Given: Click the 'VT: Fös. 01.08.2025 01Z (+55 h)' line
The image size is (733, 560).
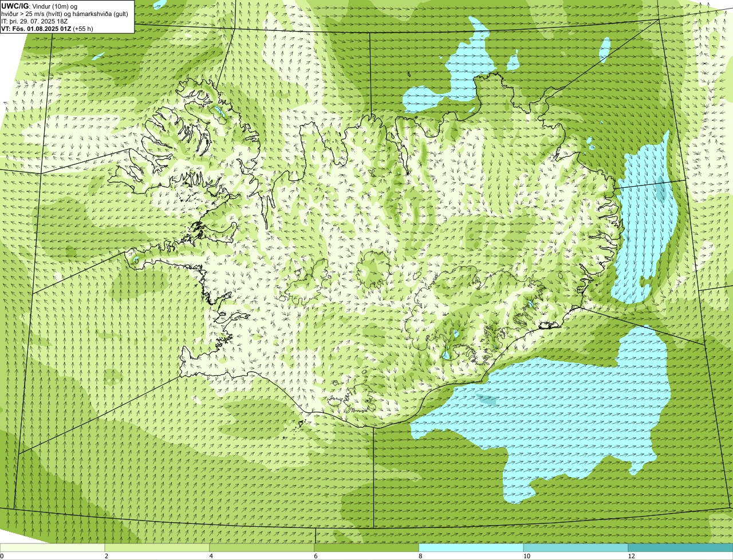Looking at the screenshot, I should click(48, 29).
